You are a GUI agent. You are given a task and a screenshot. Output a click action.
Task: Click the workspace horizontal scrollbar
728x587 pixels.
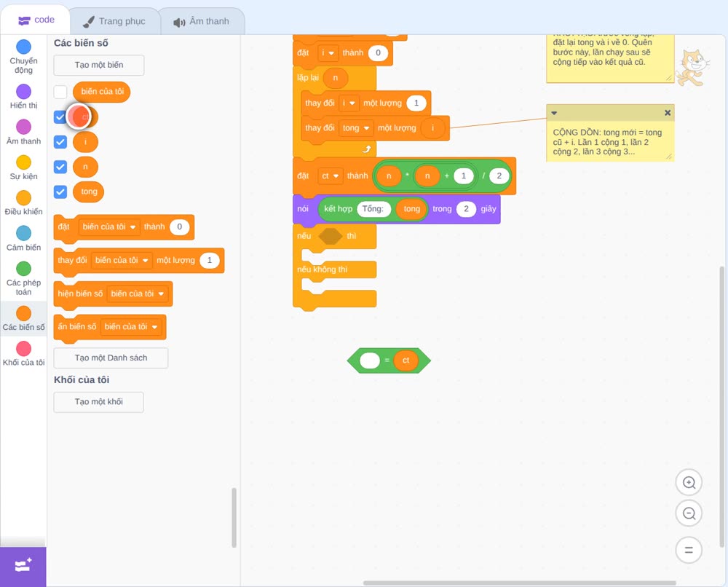coord(520,583)
